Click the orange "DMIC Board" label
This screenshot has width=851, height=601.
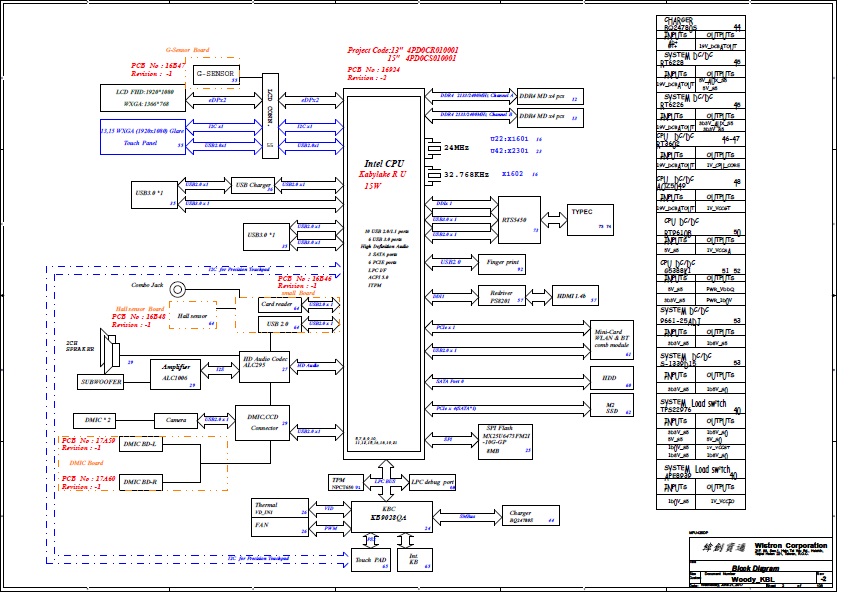pyautogui.click(x=86, y=463)
